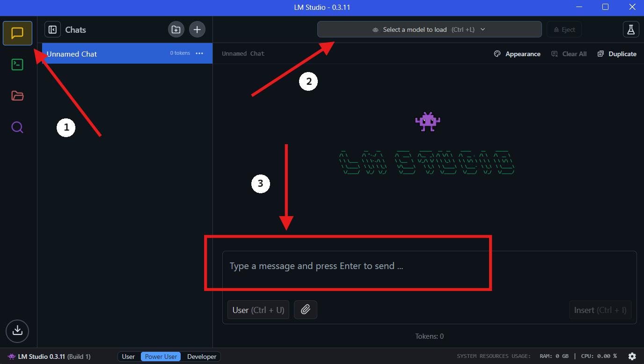The image size is (644, 364).
Task: Click the 0 tokens label on Unnamed Chat
Action: [180, 53]
